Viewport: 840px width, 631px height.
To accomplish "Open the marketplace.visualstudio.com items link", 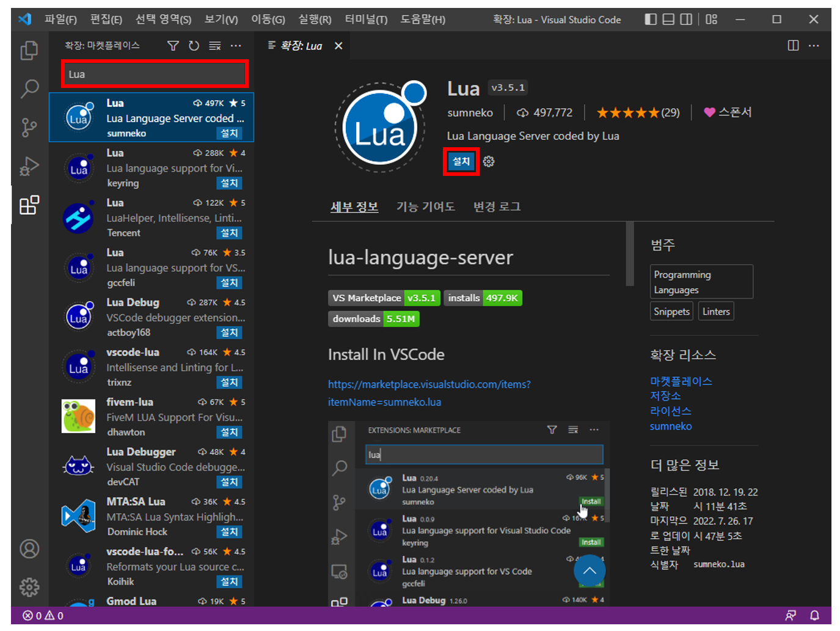I will tap(429, 393).
